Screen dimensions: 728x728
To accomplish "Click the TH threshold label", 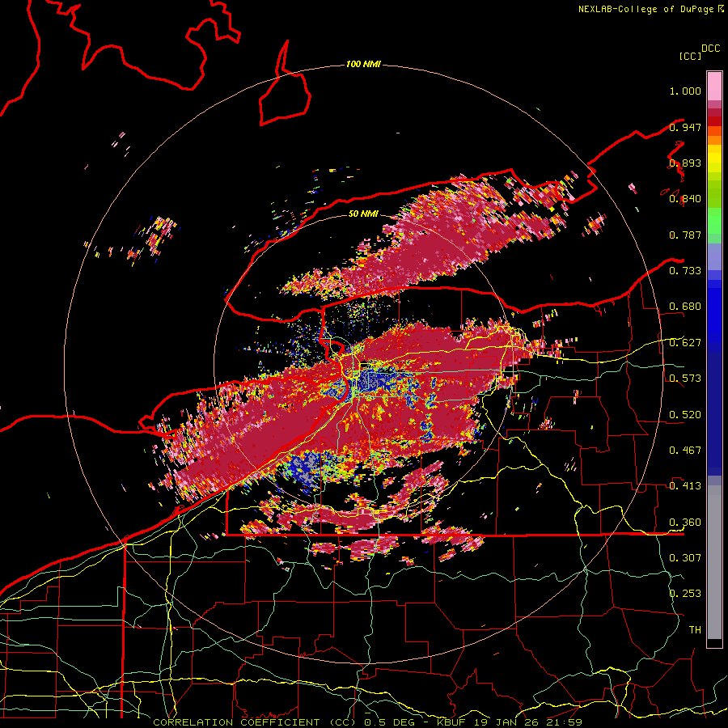I will point(695,630).
